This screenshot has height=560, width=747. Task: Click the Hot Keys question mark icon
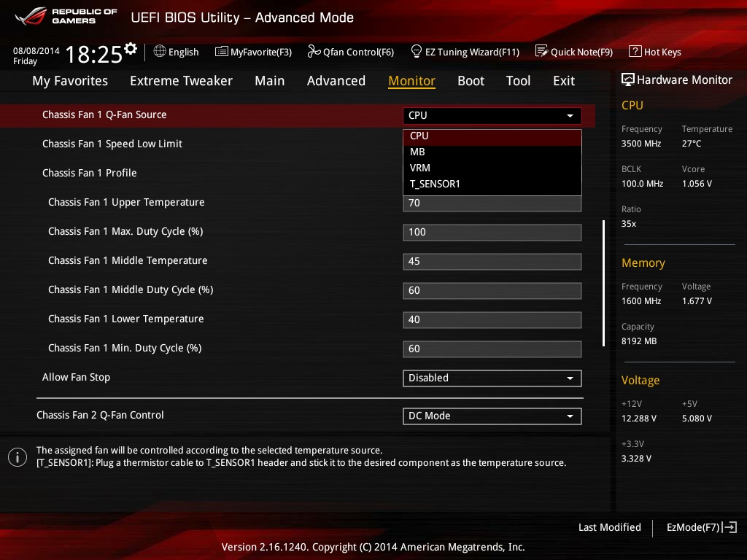(x=635, y=52)
